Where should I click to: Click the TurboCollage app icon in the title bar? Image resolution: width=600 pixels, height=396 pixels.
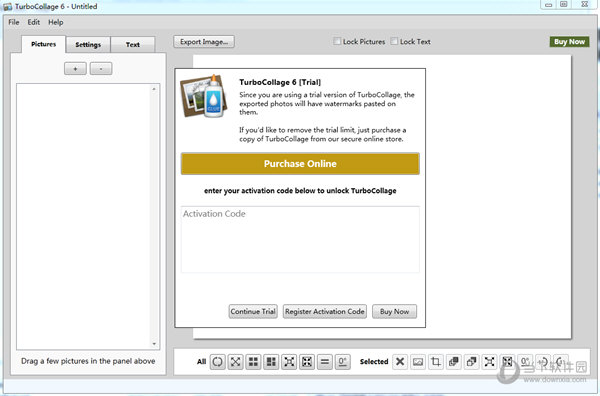(x=7, y=7)
